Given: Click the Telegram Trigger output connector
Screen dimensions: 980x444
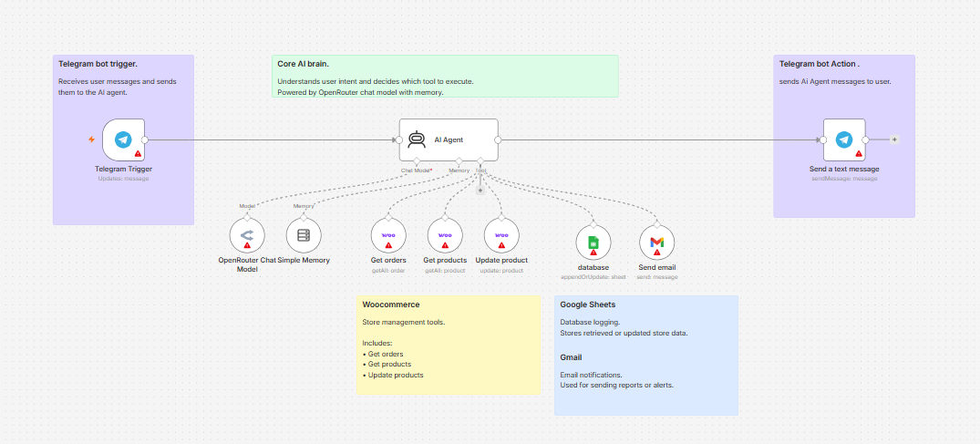Looking at the screenshot, I should [x=145, y=140].
